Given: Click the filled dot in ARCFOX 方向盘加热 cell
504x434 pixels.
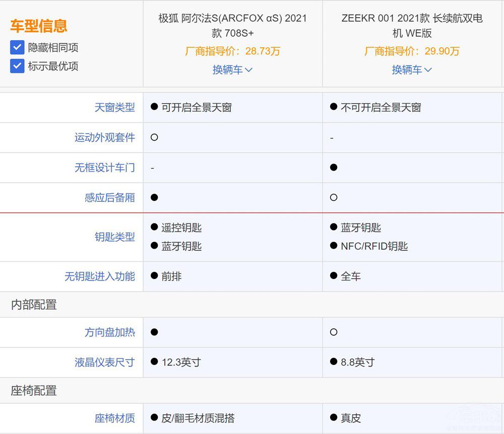Looking at the screenshot, I should coord(154,332).
